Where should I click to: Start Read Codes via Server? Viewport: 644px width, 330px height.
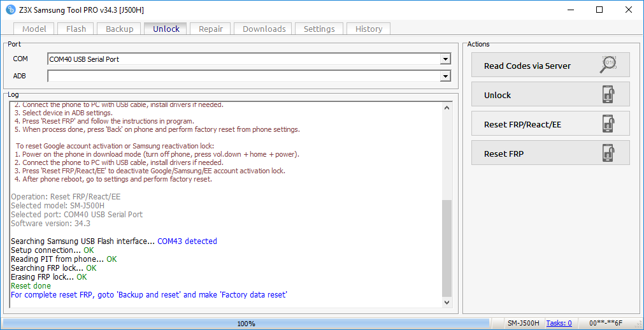click(x=550, y=65)
